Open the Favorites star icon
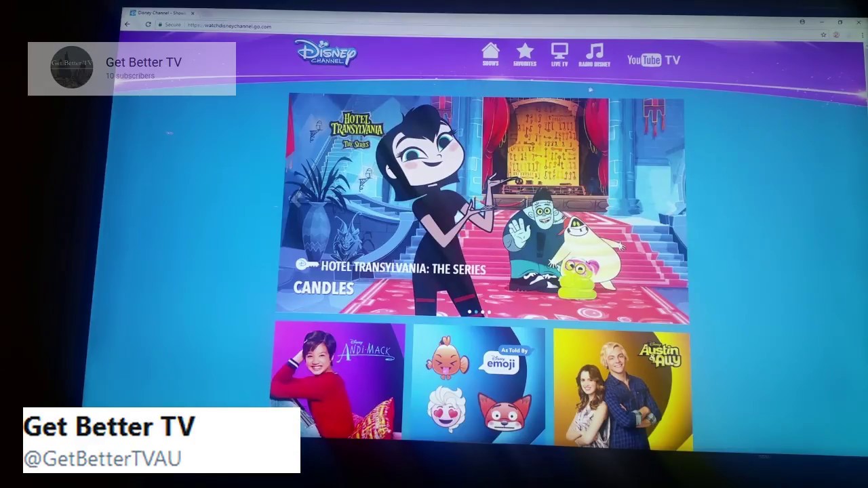 [x=525, y=55]
